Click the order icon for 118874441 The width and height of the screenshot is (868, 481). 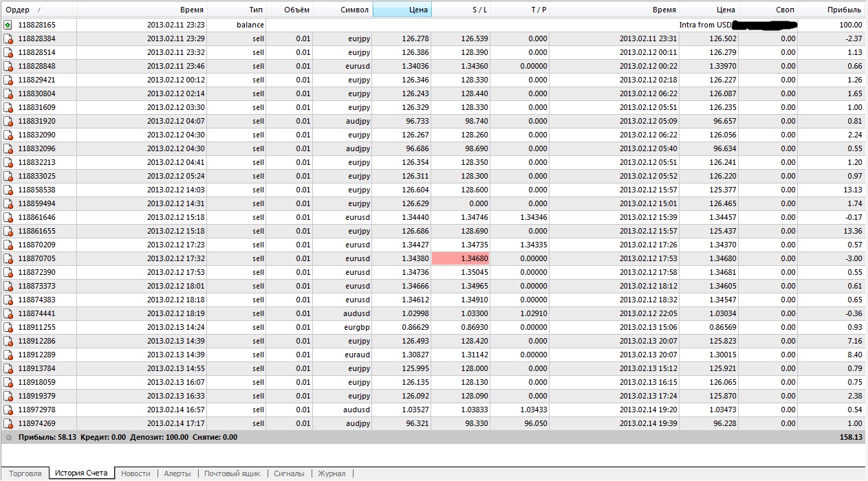tap(8, 313)
